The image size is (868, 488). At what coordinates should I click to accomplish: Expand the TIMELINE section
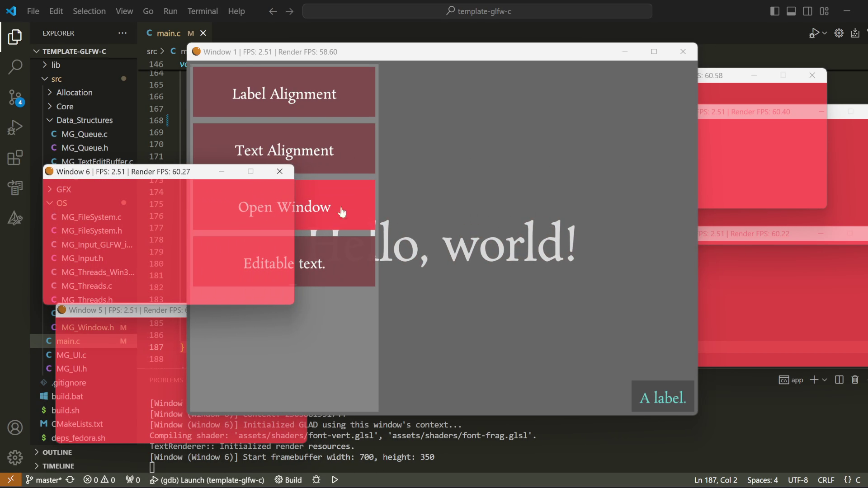pos(84,466)
